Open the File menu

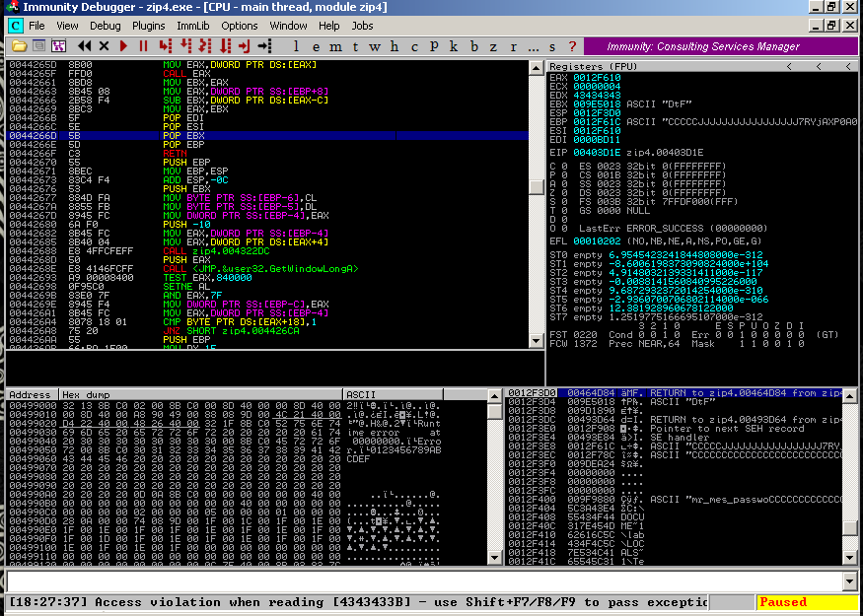[x=36, y=26]
